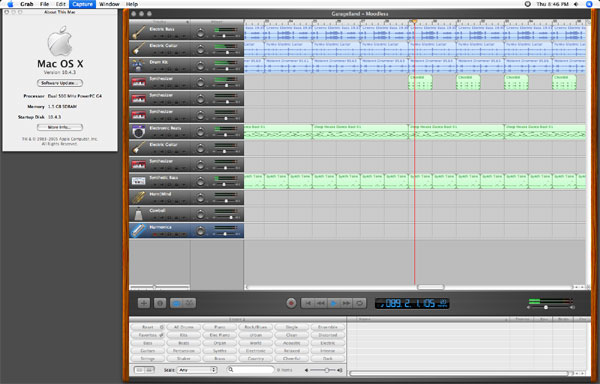This screenshot has width=600, height=384.
Task: Click the blue time display readout
Action: tap(412, 304)
